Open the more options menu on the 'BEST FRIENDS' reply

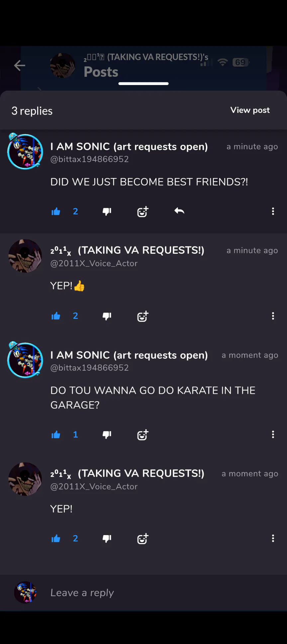coord(273,211)
